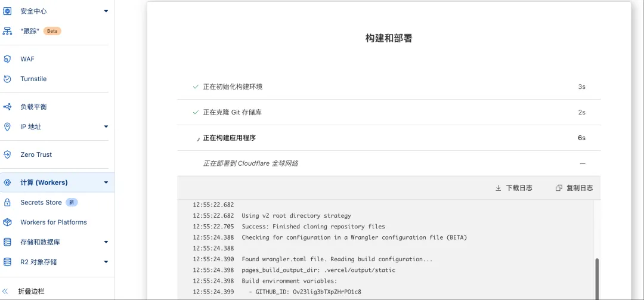Click the 3s duration of the first step
The width and height of the screenshot is (644, 300).
click(581, 86)
